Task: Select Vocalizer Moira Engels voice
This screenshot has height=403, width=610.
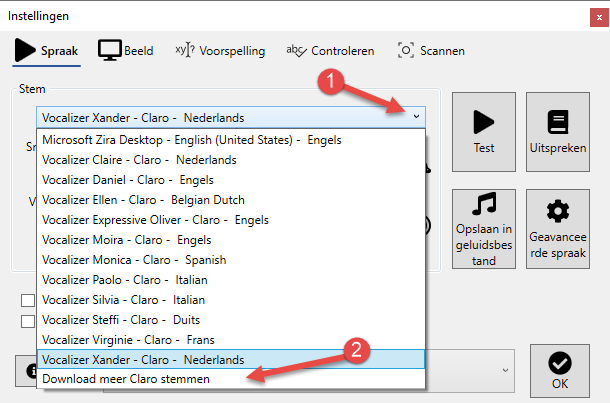Action: [231, 240]
